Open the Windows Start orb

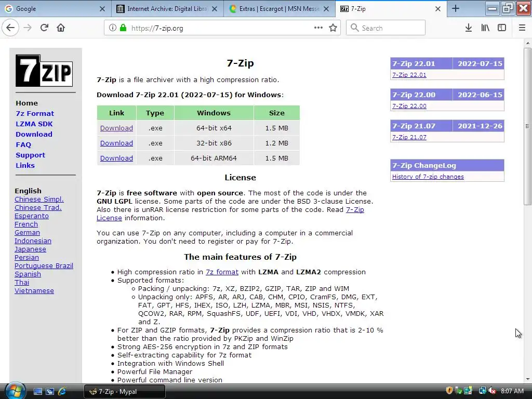click(15, 391)
